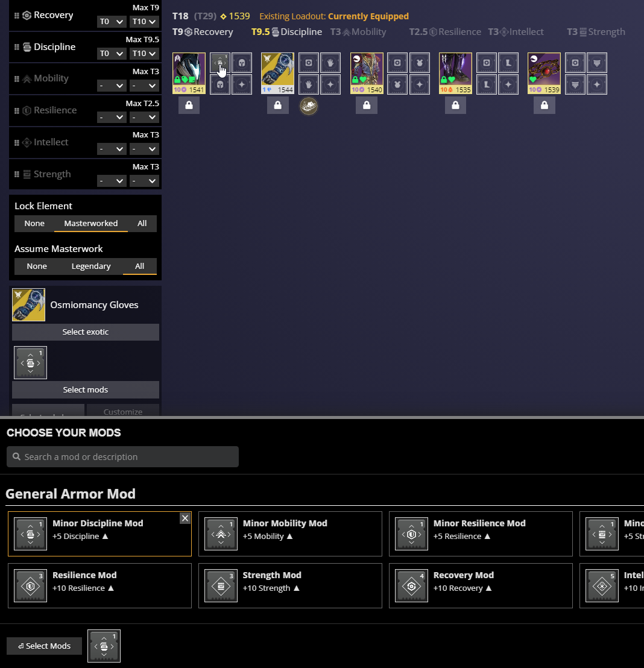The image size is (644, 668).
Task: Toggle the lock icon under the helmet
Action: (189, 105)
